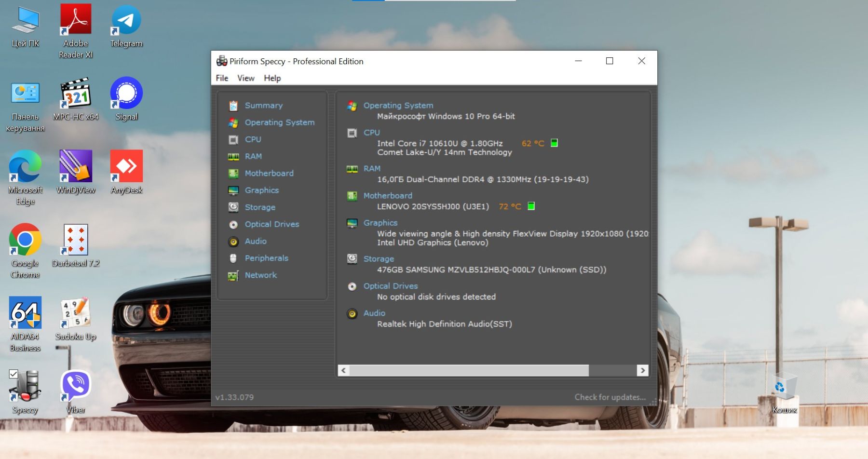Click the RAM icon in summary pane
The height and width of the screenshot is (459, 868).
352,169
